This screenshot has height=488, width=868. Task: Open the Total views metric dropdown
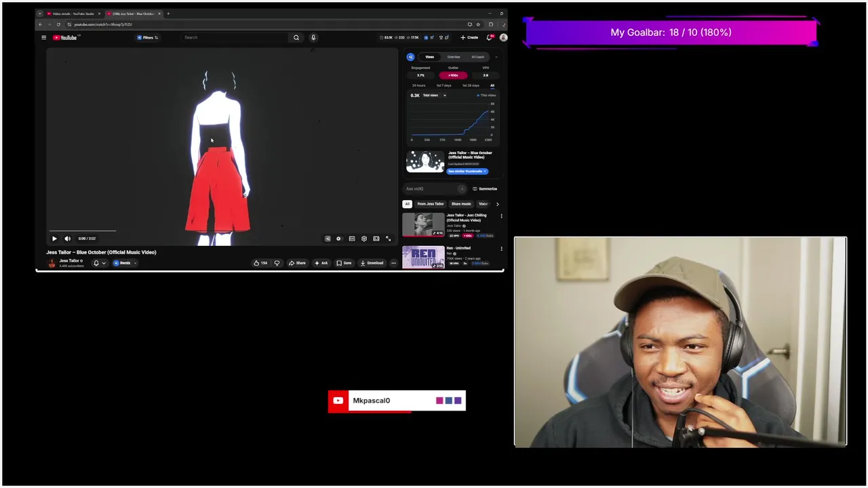click(x=435, y=96)
